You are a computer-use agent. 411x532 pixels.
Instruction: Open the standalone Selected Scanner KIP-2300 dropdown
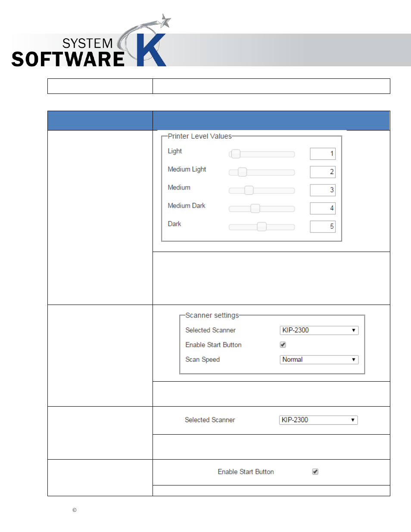click(x=318, y=420)
